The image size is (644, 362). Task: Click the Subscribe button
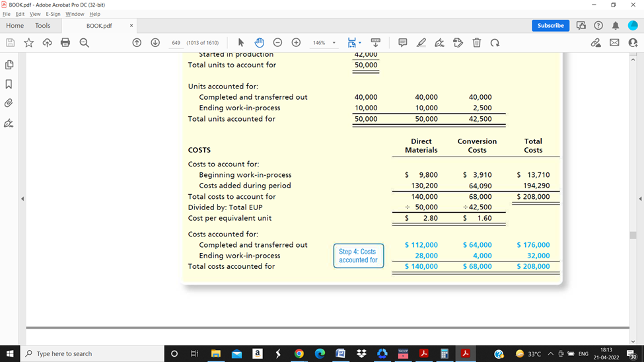click(x=550, y=26)
